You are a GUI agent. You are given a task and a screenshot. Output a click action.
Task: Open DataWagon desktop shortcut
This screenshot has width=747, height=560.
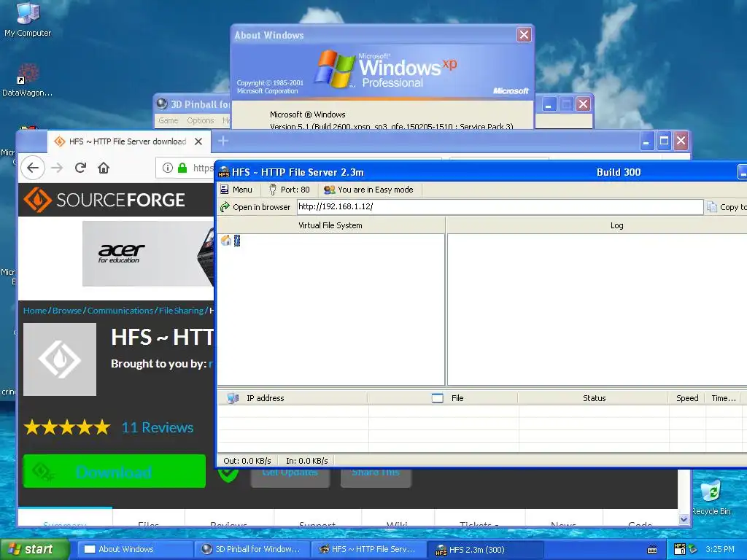point(27,79)
